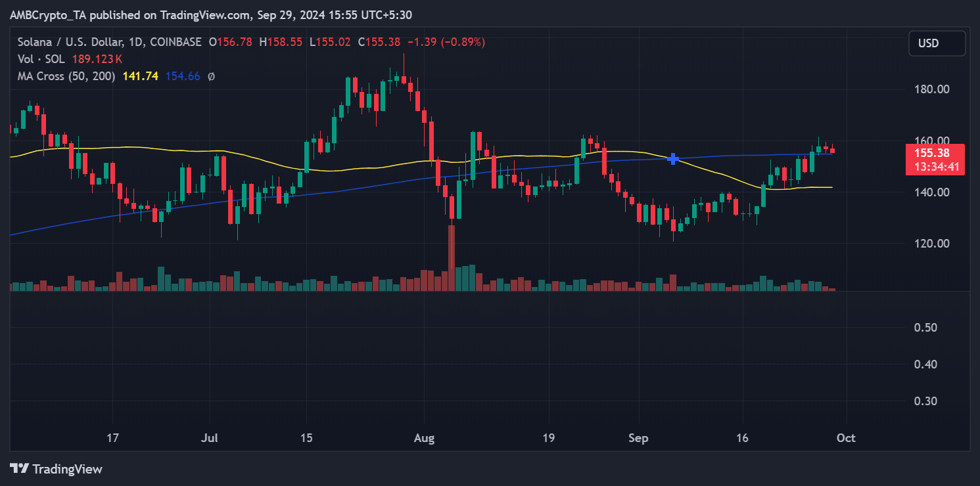
Task: Select the Oct label on the time axis
Action: tap(845, 437)
